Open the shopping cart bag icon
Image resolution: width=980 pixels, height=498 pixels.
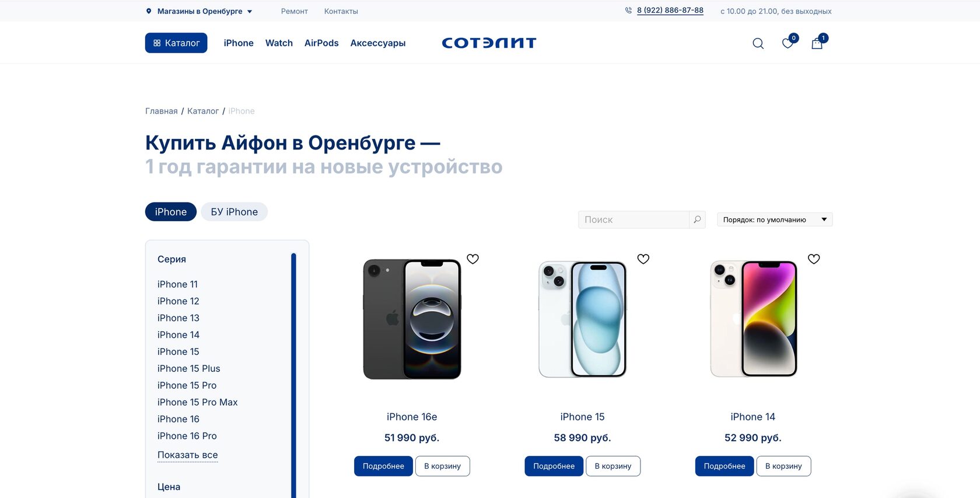(817, 44)
